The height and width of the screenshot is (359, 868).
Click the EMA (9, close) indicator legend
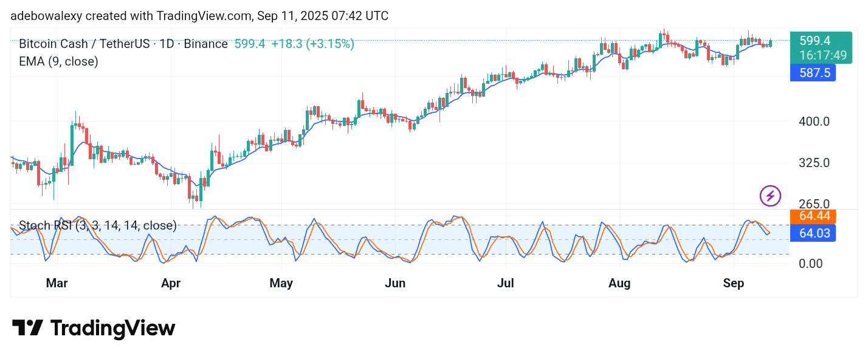click(58, 61)
